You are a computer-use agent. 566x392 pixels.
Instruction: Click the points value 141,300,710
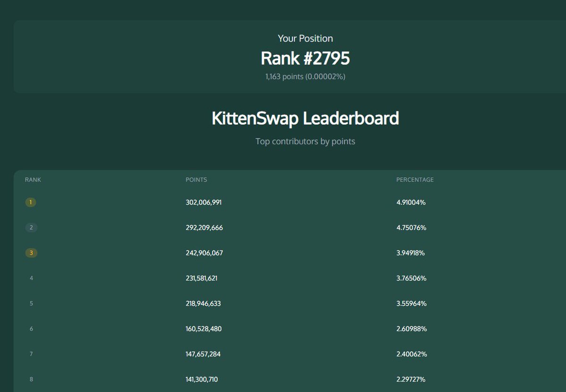point(202,379)
